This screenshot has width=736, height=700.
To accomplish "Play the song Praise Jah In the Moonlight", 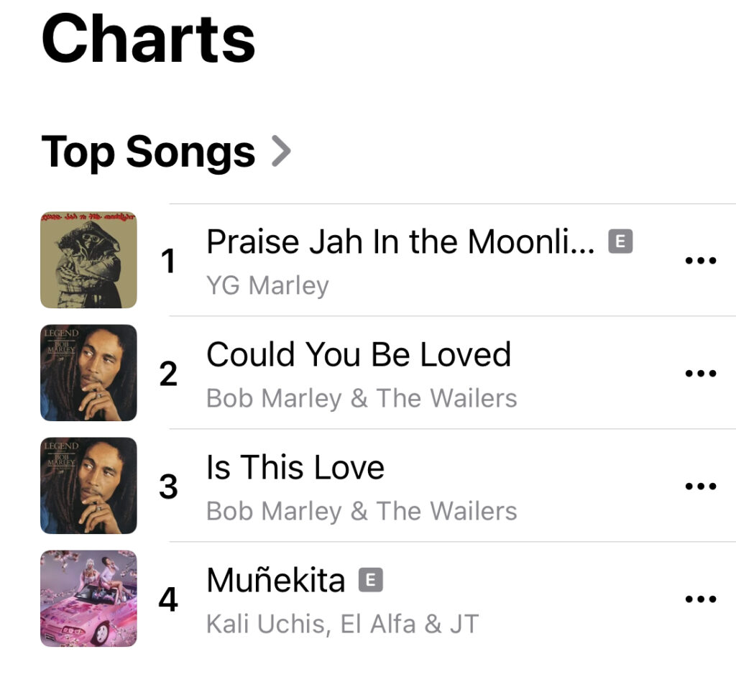I will tap(400, 242).
